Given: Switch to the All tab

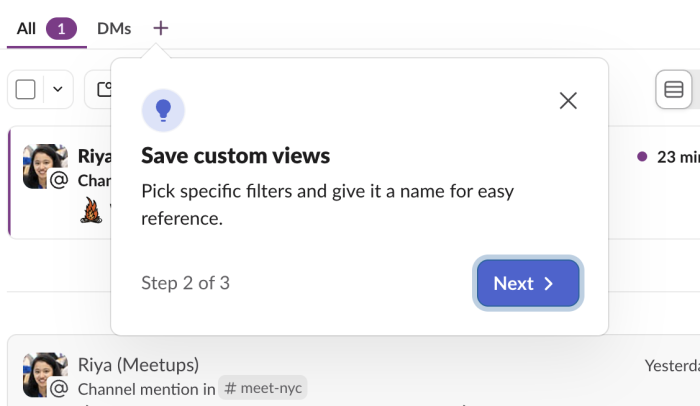Looking at the screenshot, I should pyautogui.click(x=26, y=28).
